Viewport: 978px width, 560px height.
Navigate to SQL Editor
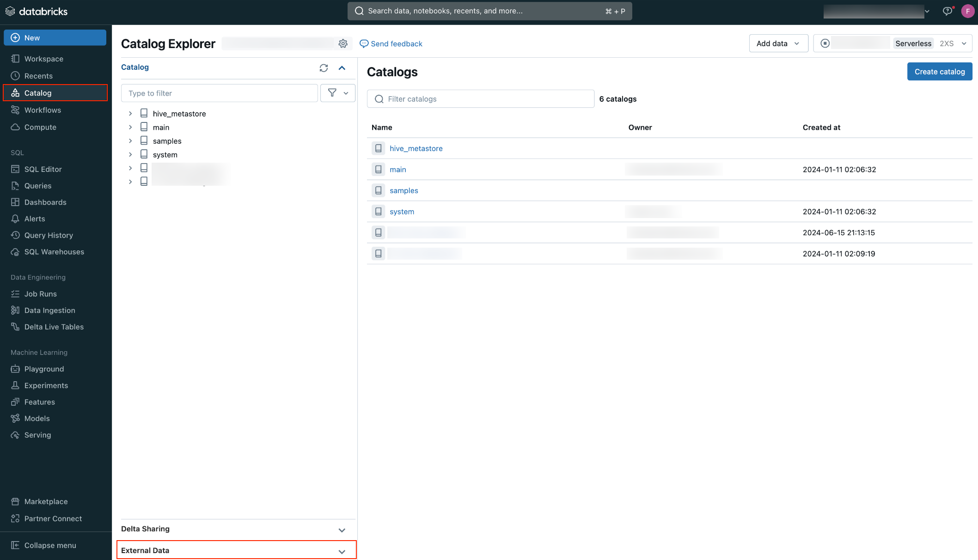click(x=43, y=169)
